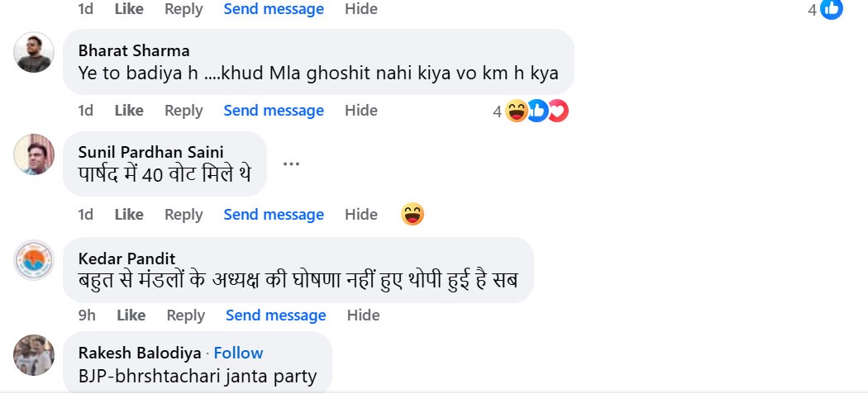The width and height of the screenshot is (868, 408).
Task: Click Sunil Pardhan Saini's avatar
Action: click(35, 154)
